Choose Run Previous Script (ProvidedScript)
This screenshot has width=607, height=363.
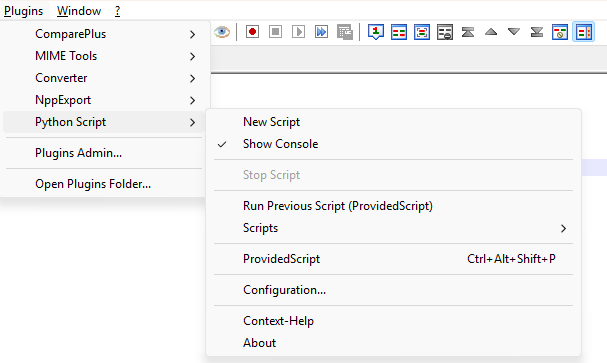pos(393,206)
